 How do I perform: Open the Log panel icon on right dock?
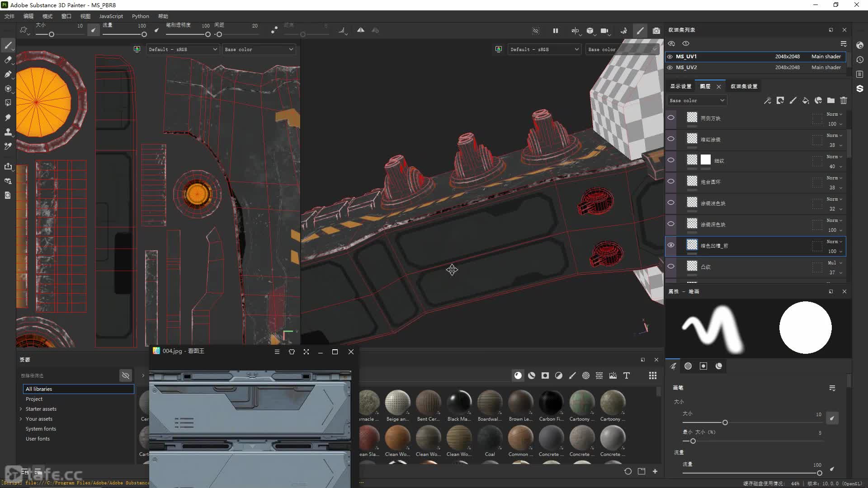[860, 74]
